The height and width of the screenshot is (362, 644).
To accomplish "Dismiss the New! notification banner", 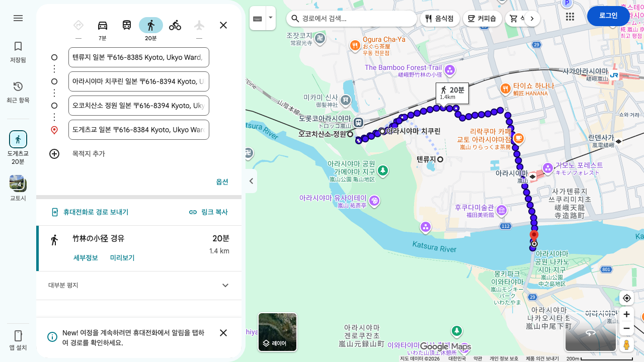I will (223, 333).
